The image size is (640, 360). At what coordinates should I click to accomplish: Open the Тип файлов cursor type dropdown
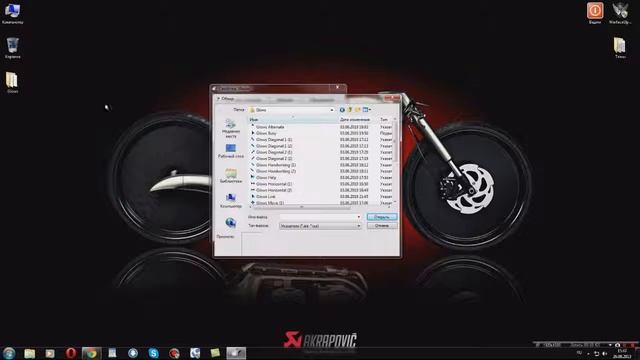320,226
